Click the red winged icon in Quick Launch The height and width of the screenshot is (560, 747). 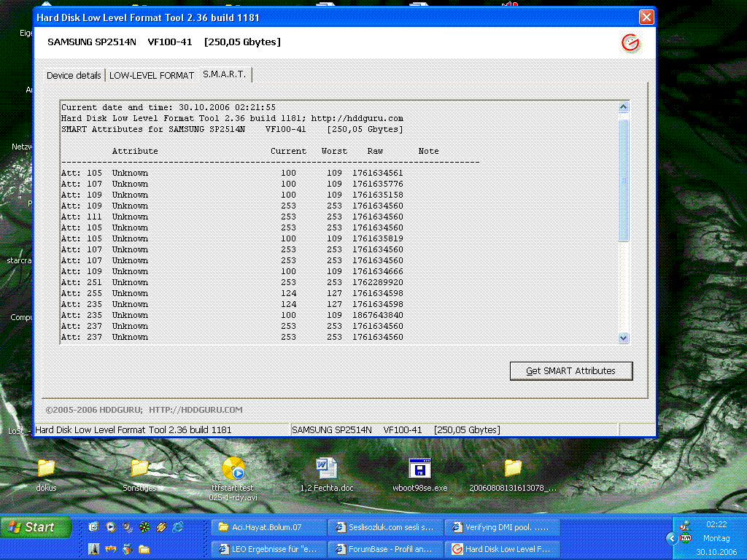[x=111, y=549]
